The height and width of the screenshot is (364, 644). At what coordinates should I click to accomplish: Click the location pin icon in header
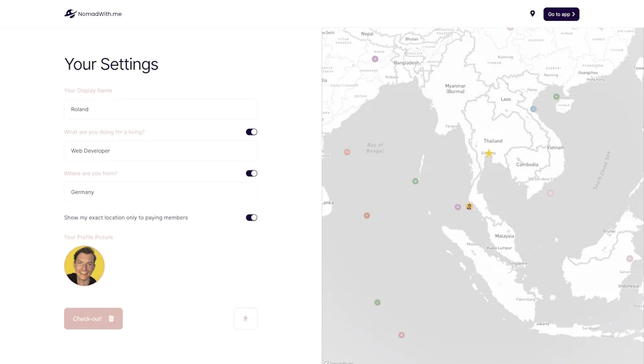[x=532, y=14]
